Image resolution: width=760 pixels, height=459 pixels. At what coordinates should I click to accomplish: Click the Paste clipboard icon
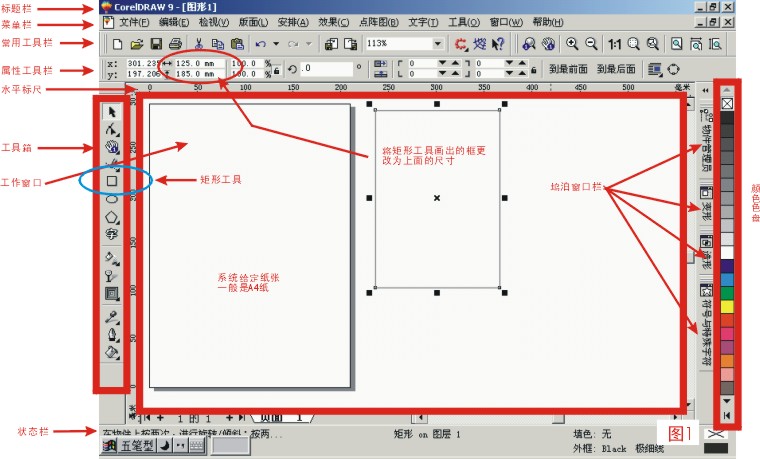(x=237, y=44)
